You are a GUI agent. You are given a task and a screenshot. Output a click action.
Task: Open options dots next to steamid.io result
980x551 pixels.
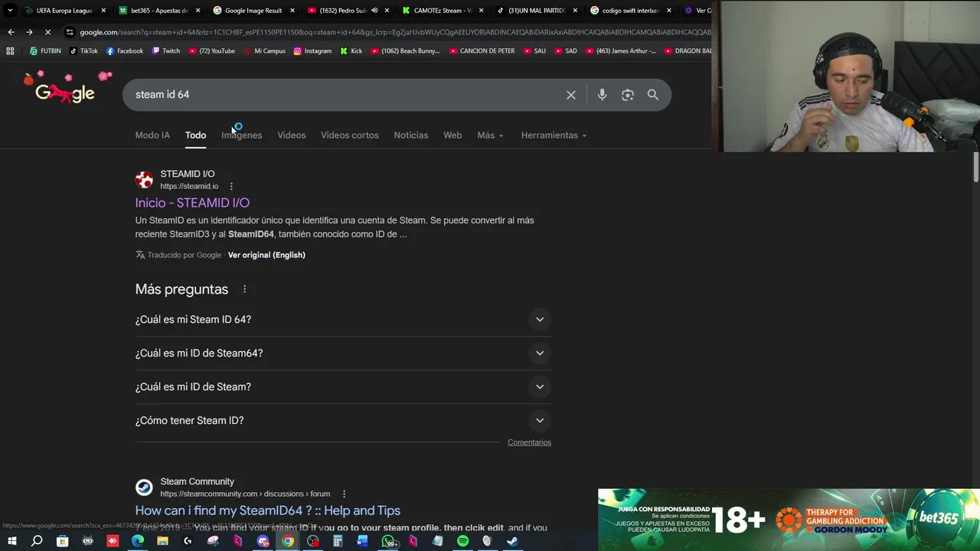pyautogui.click(x=231, y=186)
